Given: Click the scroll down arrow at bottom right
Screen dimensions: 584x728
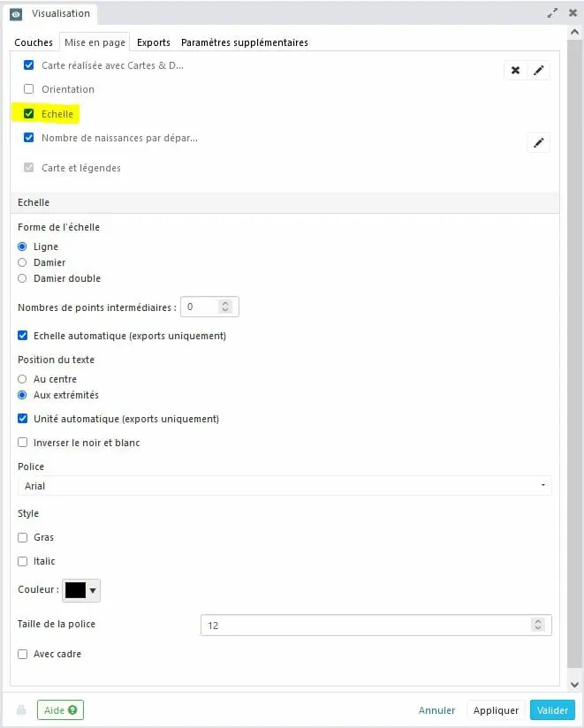Looking at the screenshot, I should pyautogui.click(x=574, y=685).
